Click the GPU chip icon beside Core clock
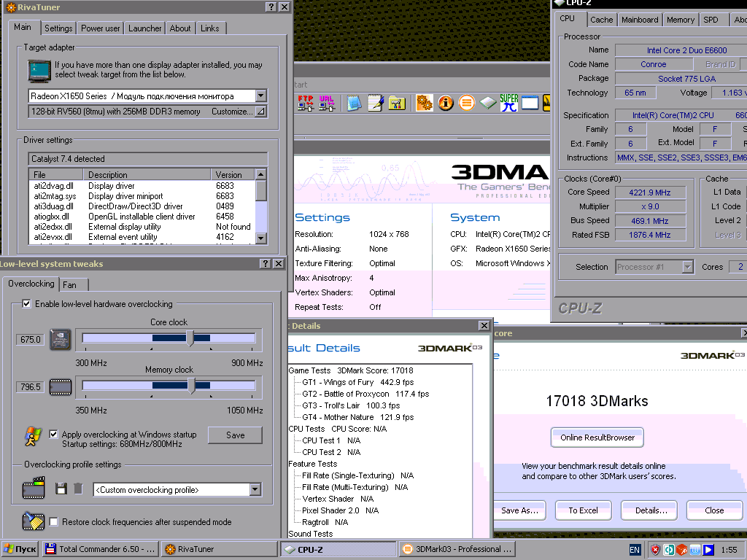This screenshot has width=747, height=560. click(x=61, y=340)
